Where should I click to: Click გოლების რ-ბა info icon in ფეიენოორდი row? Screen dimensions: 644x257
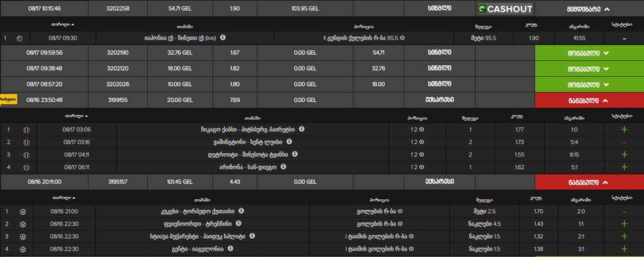click(x=400, y=224)
